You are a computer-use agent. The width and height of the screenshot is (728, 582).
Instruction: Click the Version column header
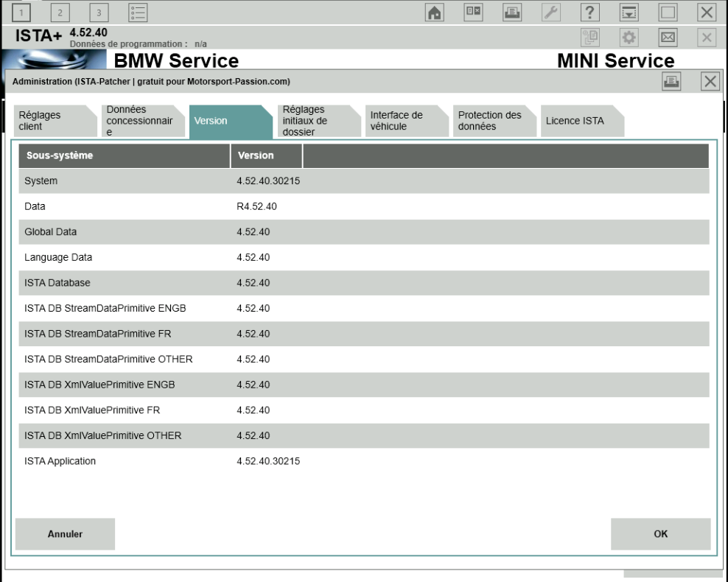pyautogui.click(x=266, y=155)
